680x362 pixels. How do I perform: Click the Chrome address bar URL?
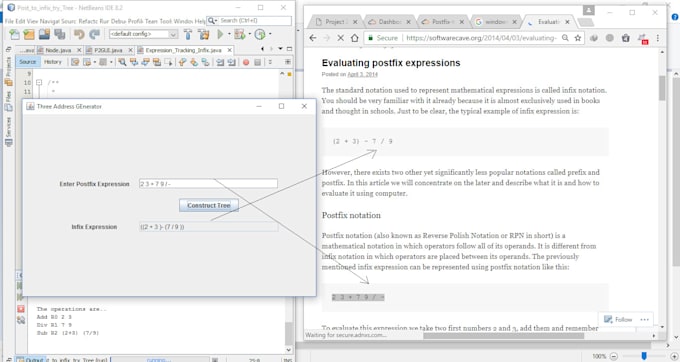pyautogui.click(x=481, y=38)
